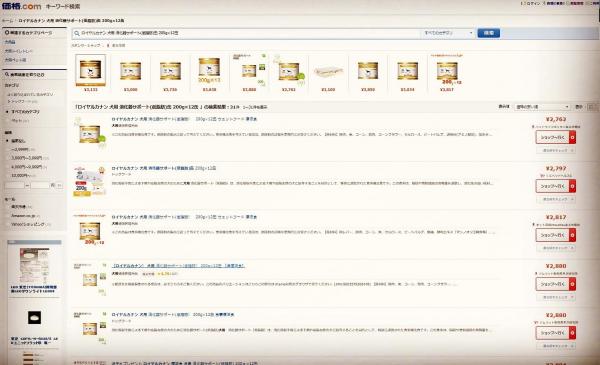Open the product image of the ¥2,817 listing
The width and height of the screenshot is (600, 365).
90,231
